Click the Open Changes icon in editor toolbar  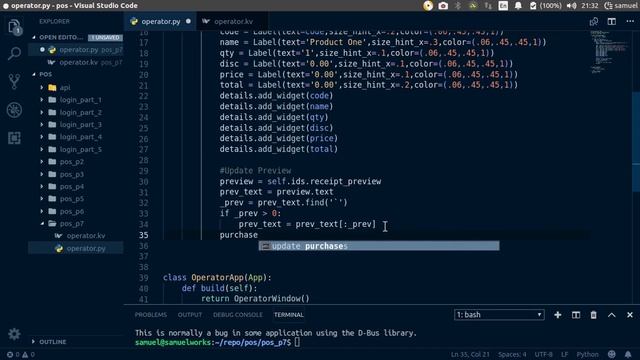pos(593,21)
